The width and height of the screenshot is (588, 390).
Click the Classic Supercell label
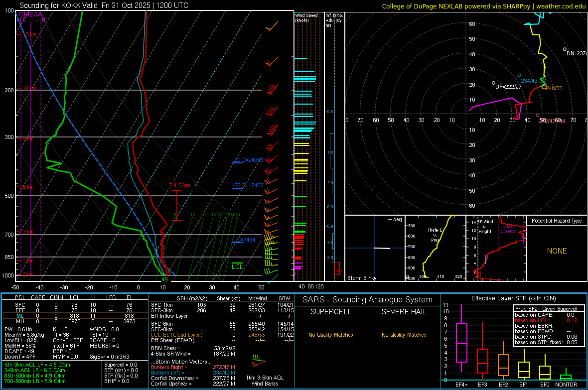coord(509,229)
